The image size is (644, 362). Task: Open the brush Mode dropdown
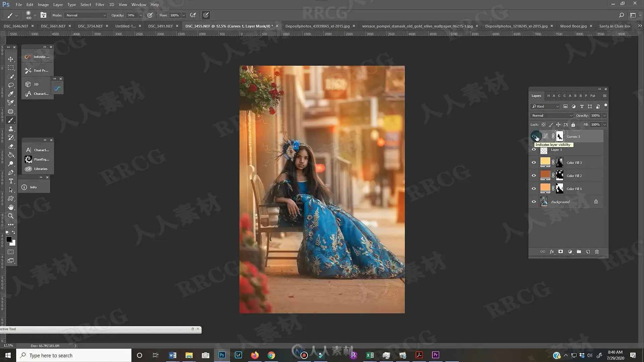click(86, 15)
